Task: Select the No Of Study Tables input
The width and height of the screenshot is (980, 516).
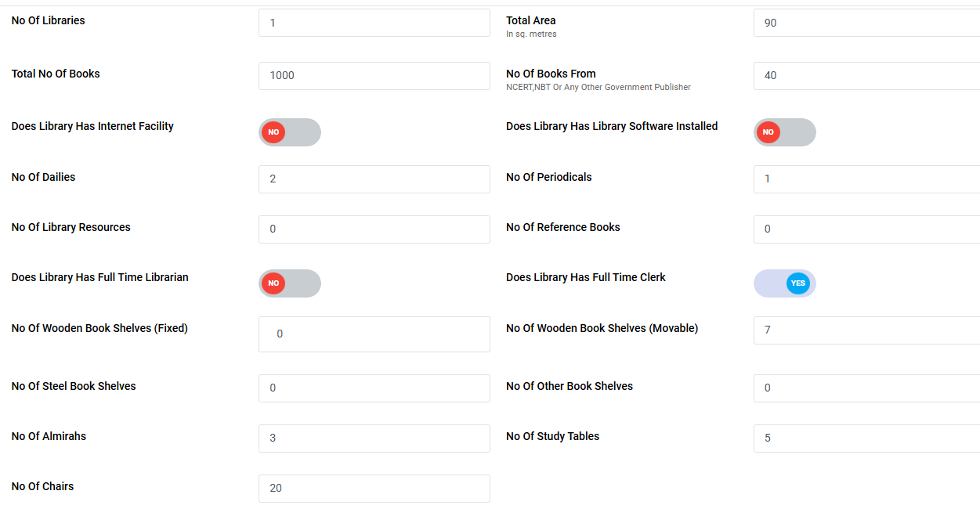Action: (x=866, y=438)
